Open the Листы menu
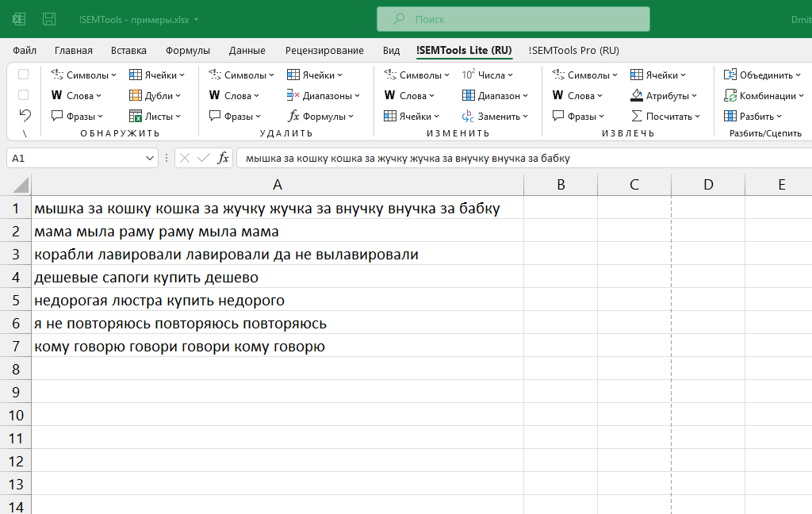The height and width of the screenshot is (514, 812). point(155,117)
